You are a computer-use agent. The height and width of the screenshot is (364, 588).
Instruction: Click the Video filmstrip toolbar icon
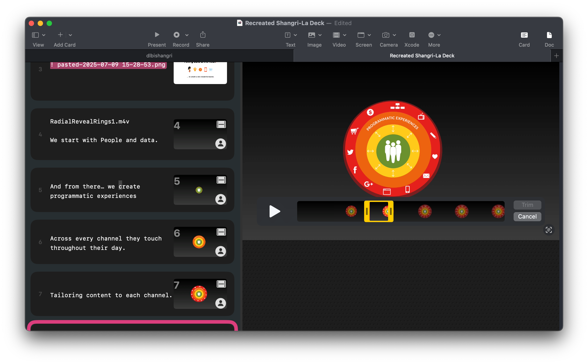tap(336, 35)
